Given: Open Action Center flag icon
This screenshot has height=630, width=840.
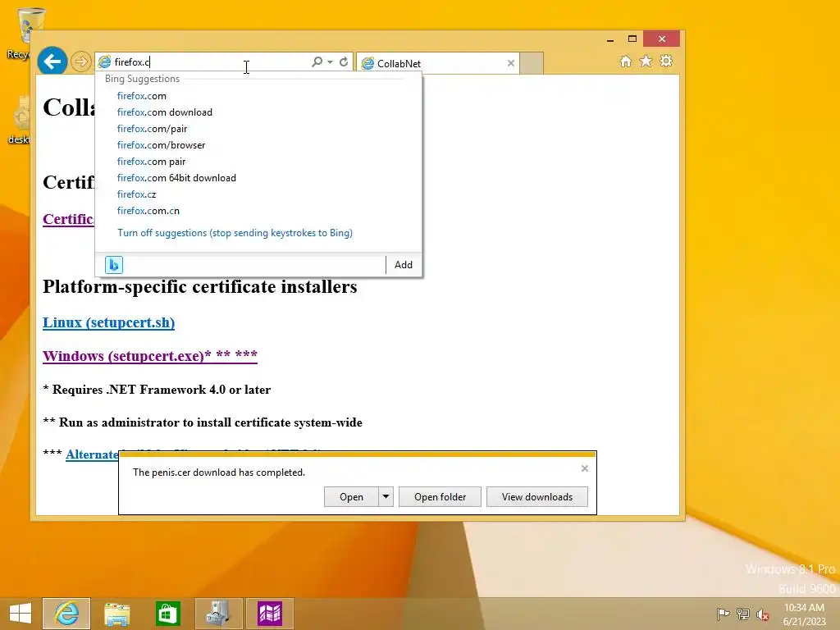Looking at the screenshot, I should point(723,614).
